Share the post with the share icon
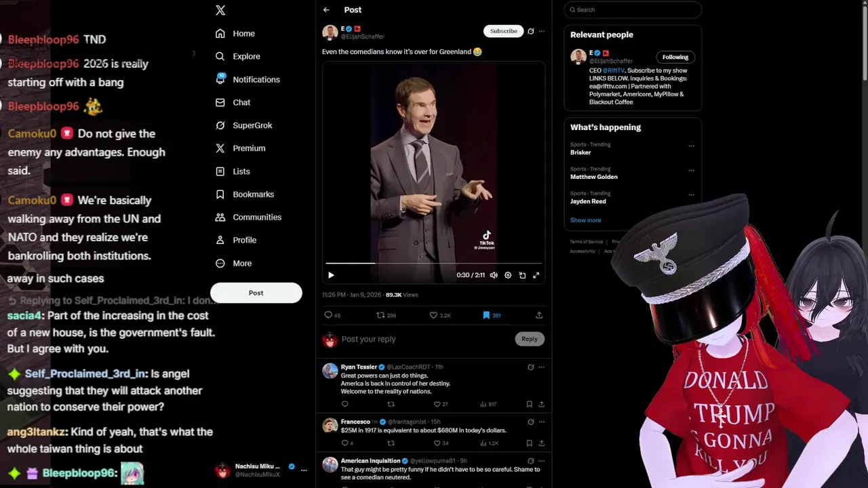This screenshot has height=488, width=868. [539, 315]
